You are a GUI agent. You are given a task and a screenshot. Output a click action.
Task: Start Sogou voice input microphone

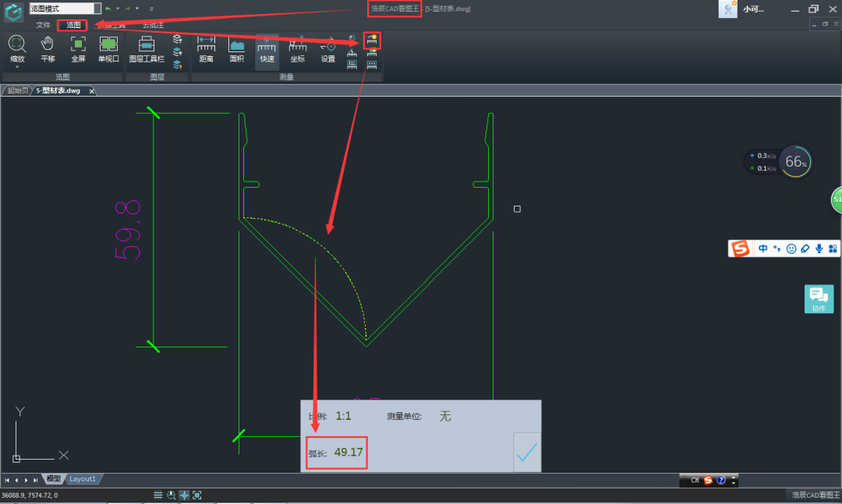(819, 248)
